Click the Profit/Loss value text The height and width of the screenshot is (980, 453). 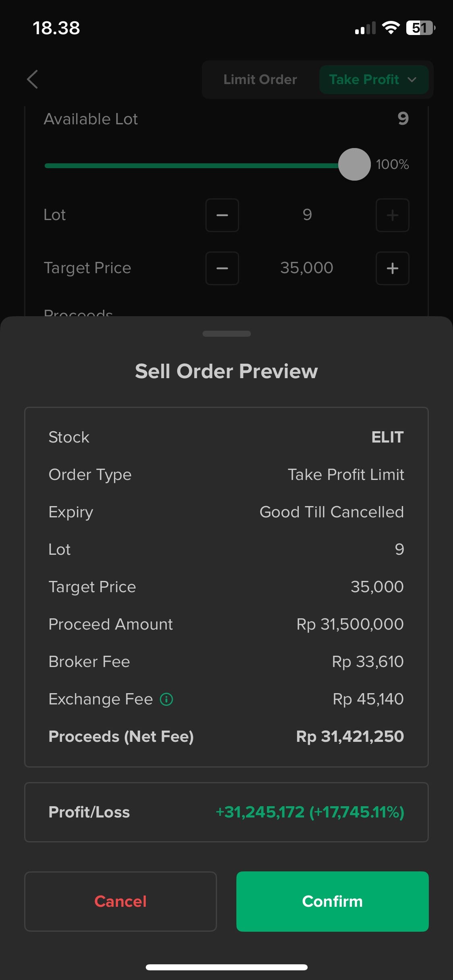pos(310,812)
